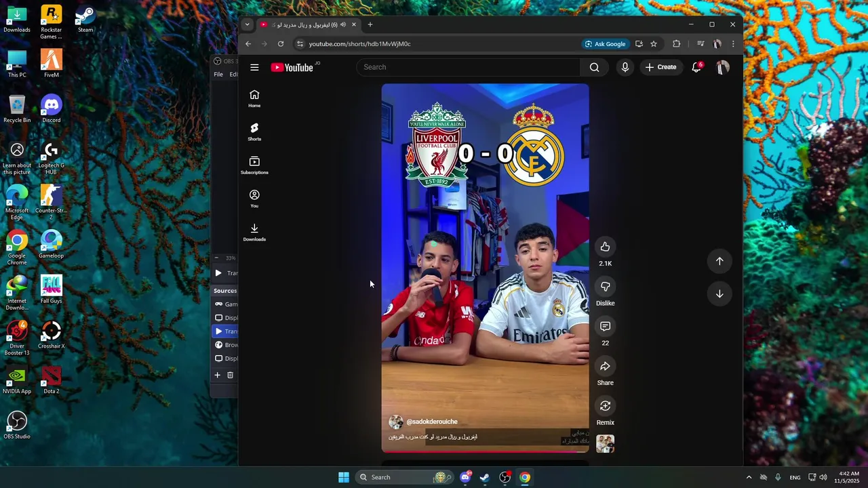Open the Chrome profile avatar
This screenshot has width=868, height=488.
coord(717,44)
